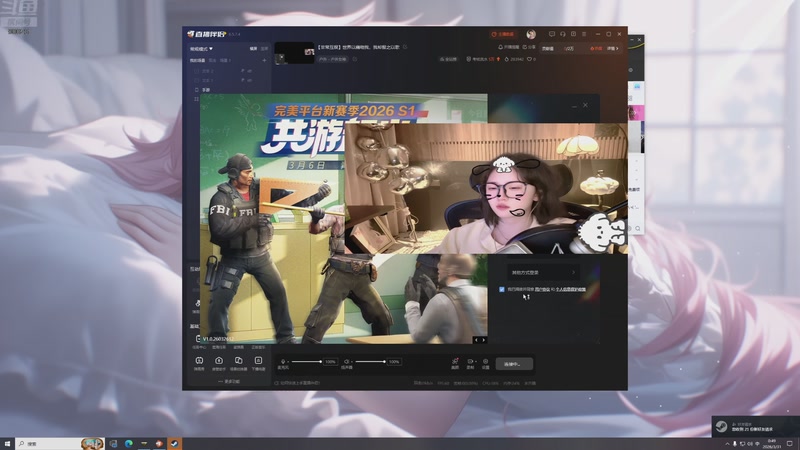The image size is (800, 450).
Task: Open the Windows Start menu
Action: pos(7,444)
